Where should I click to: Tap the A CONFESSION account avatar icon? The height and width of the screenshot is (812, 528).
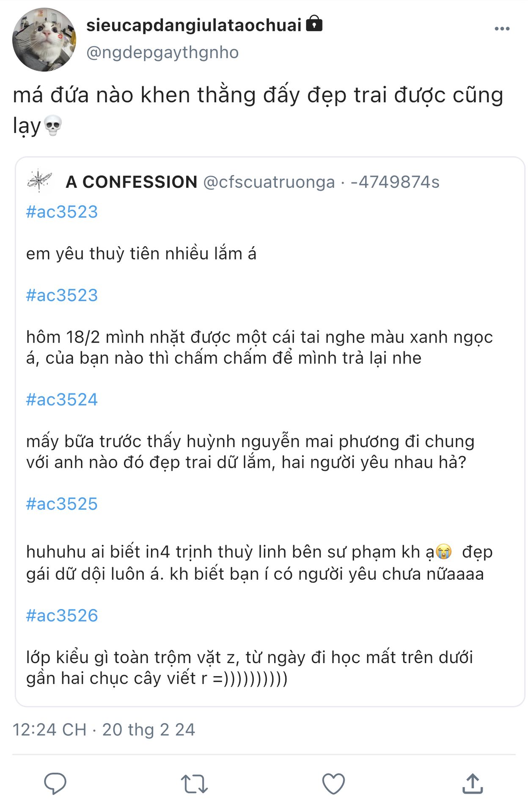[x=39, y=181]
